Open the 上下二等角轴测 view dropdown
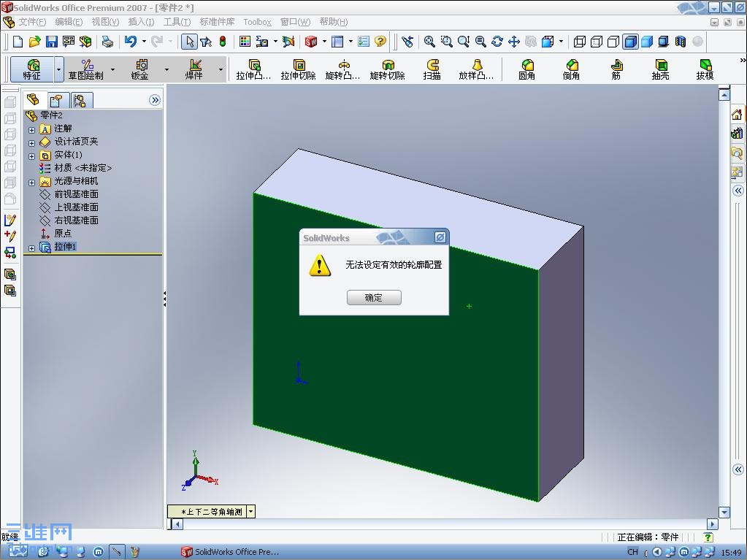Image resolution: width=747 pixels, height=560 pixels. (251, 512)
